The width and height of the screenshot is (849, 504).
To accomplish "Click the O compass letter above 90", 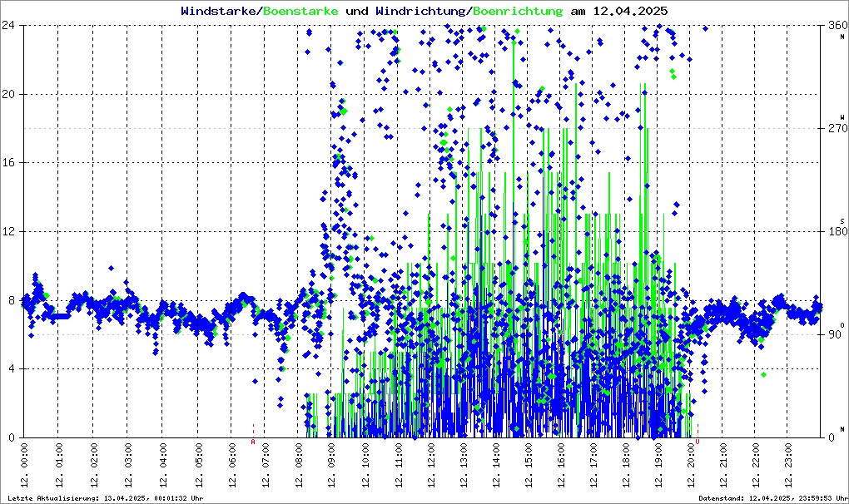I will click(x=842, y=324).
